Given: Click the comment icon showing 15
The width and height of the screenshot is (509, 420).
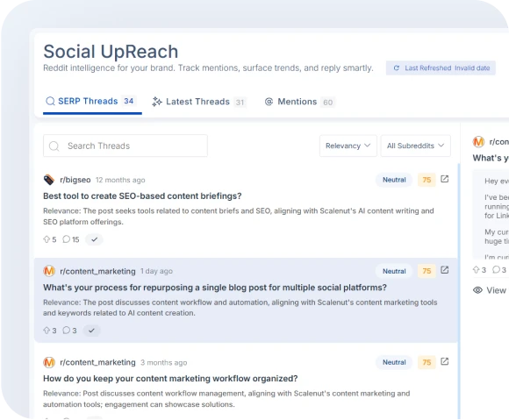Looking at the screenshot, I should point(66,239).
